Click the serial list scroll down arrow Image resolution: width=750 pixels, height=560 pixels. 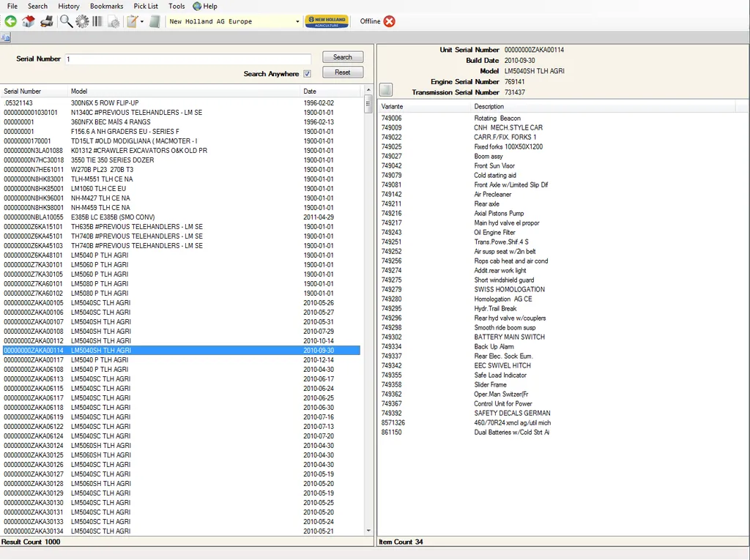pyautogui.click(x=368, y=530)
